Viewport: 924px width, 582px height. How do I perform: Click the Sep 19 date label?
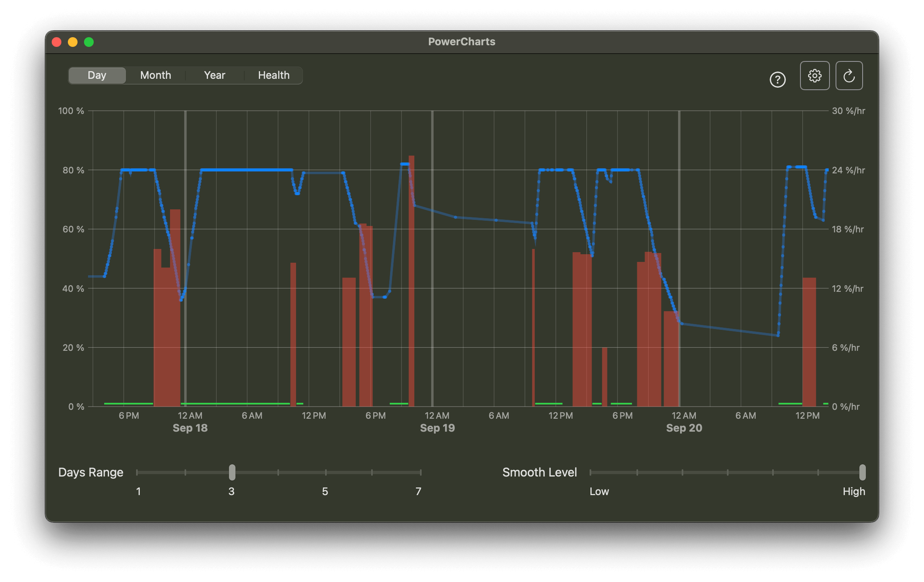tap(437, 428)
